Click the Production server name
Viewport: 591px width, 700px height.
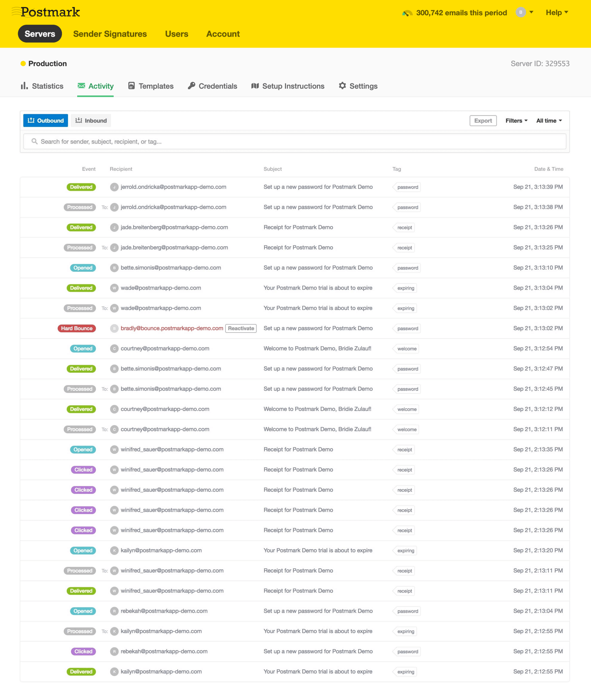click(48, 64)
